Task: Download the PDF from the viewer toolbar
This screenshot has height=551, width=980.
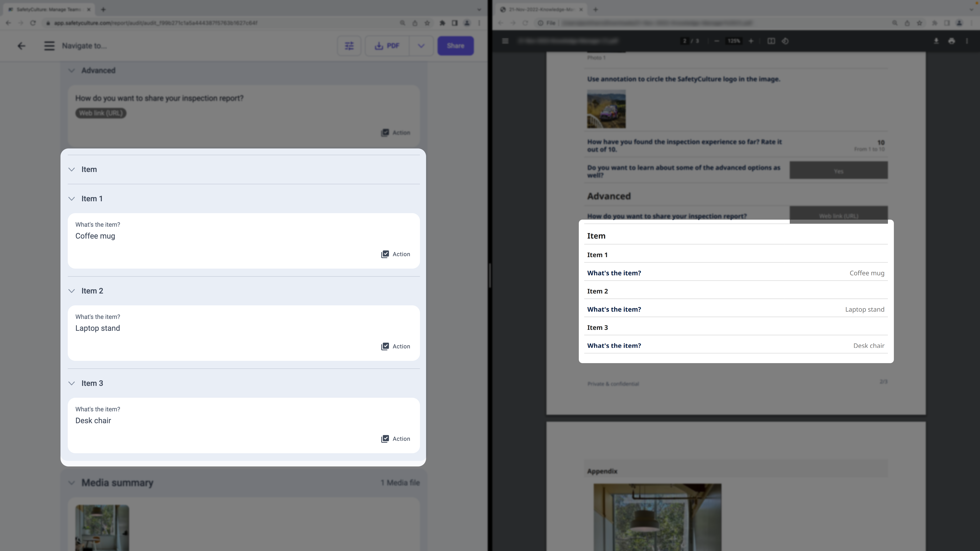Action: tap(936, 41)
